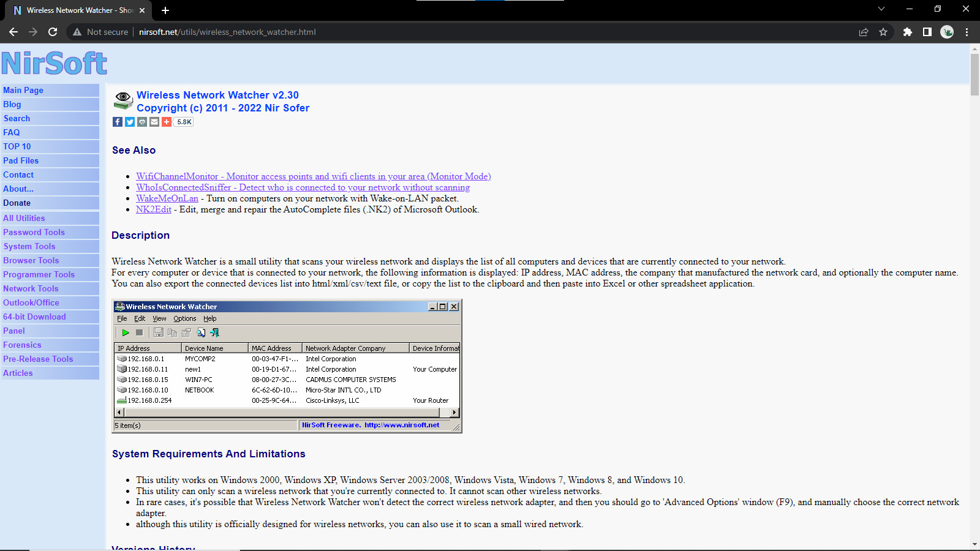Select the Wireless Network Watcher tab
Screen dimensions: 980x551
pos(78,10)
